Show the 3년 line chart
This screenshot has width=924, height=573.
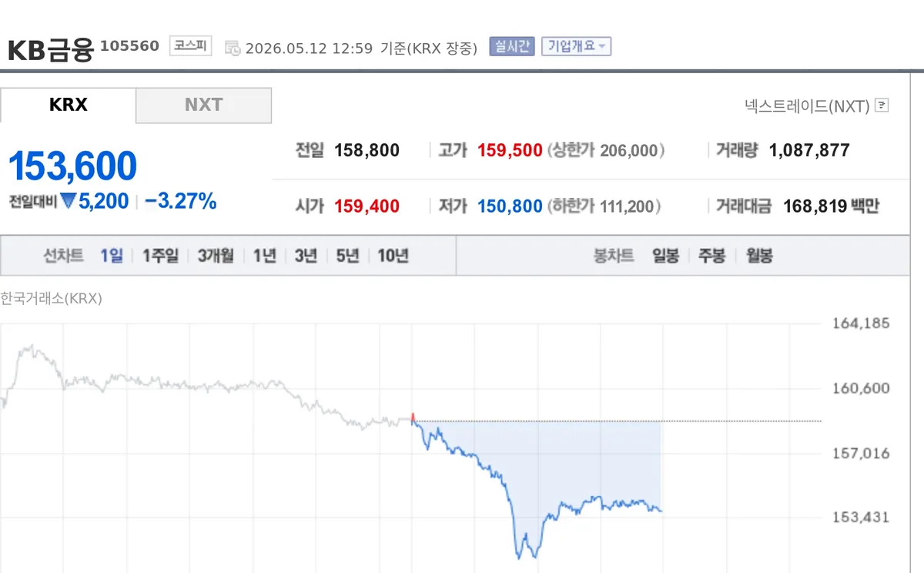[x=306, y=256]
